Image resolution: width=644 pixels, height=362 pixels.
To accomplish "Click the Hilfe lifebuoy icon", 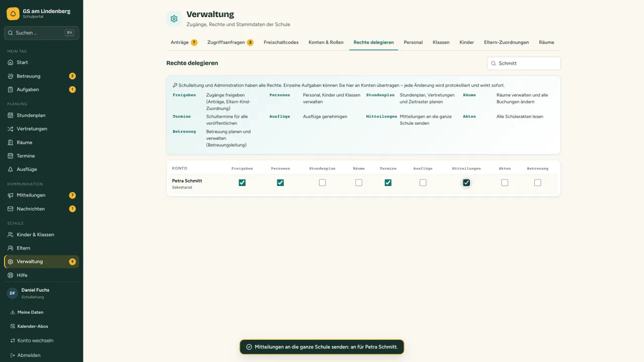I will tap(11, 275).
